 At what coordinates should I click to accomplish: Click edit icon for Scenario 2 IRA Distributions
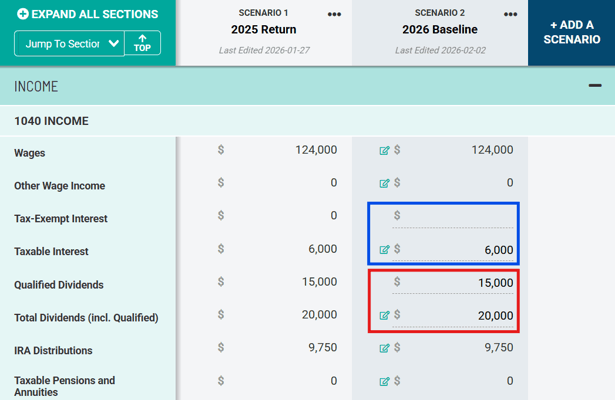[384, 349]
